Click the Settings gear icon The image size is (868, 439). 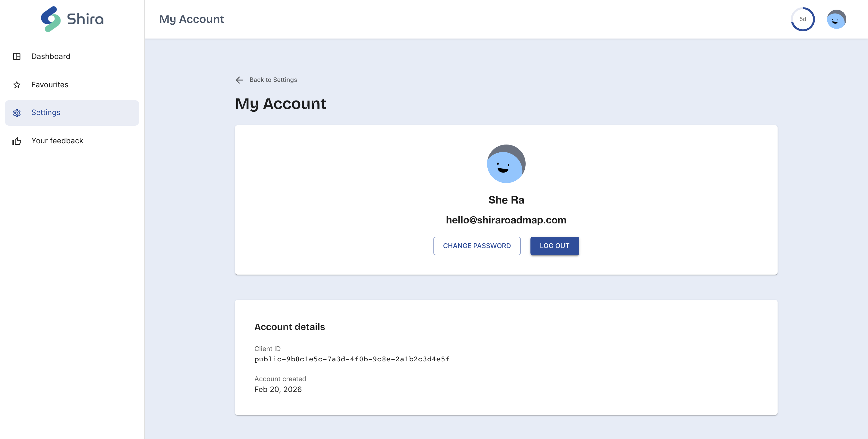click(17, 113)
